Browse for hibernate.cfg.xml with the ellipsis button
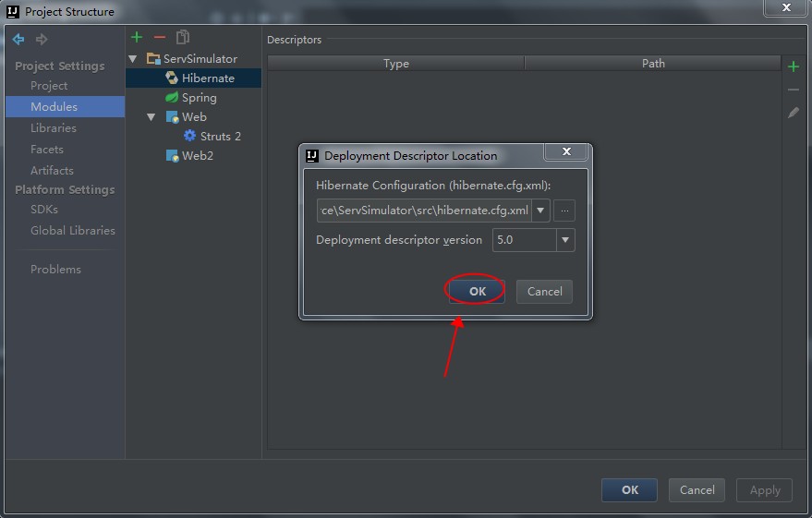This screenshot has width=812, height=518. click(x=564, y=211)
